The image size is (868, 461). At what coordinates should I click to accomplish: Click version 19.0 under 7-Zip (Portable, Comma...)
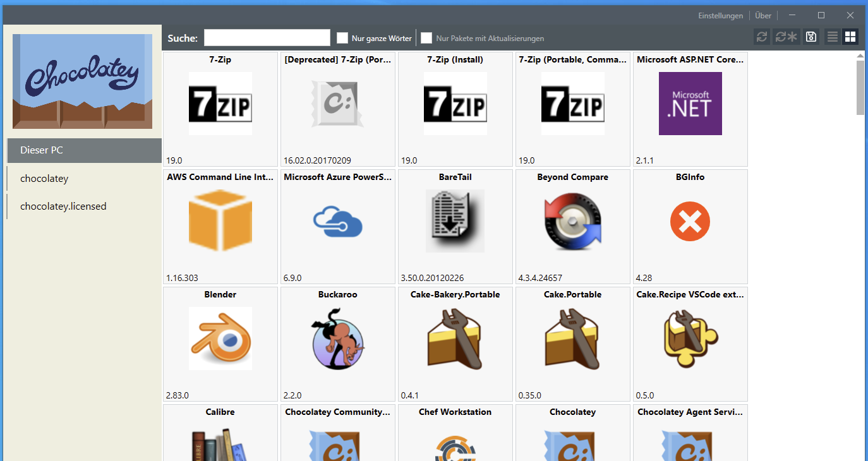[x=527, y=160]
